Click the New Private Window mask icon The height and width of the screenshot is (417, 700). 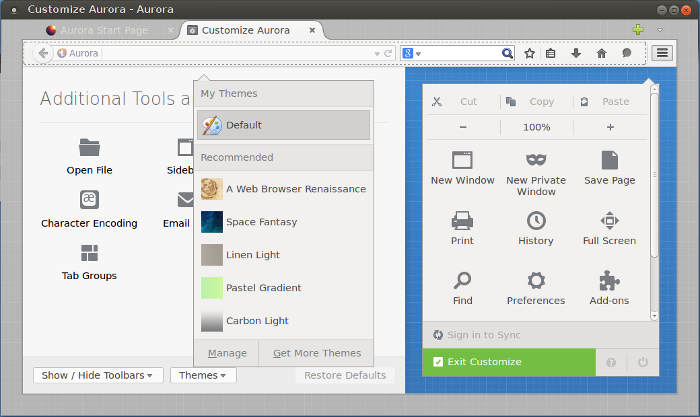tap(536, 159)
